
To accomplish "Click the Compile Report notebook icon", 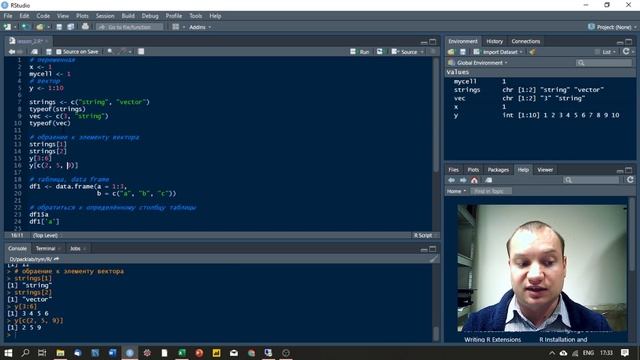I will click(141, 51).
